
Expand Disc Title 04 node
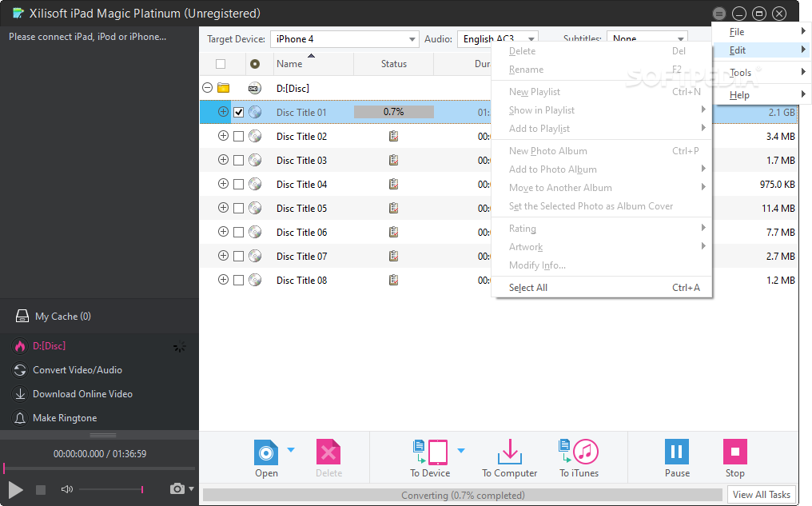tap(223, 183)
